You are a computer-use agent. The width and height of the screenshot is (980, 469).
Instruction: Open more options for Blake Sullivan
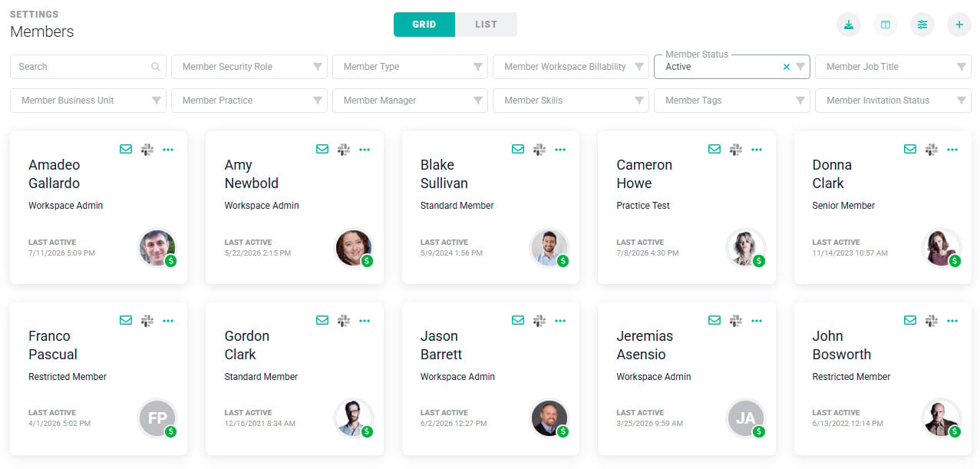click(x=560, y=150)
